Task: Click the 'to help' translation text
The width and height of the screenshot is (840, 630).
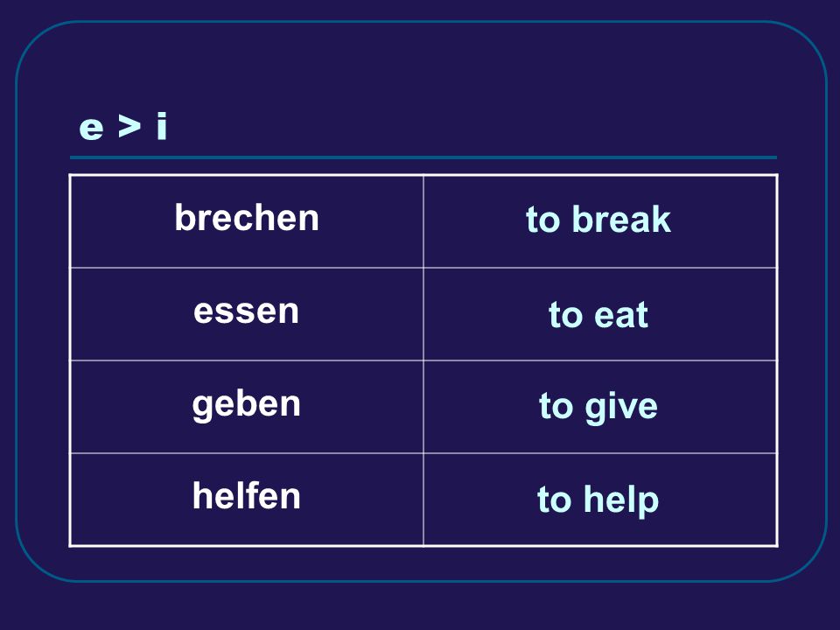Action: 598,500
